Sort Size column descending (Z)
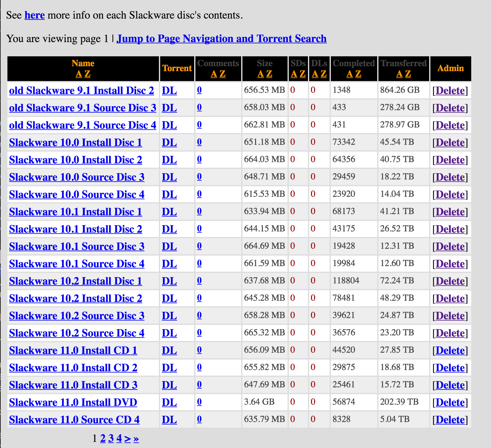491x448 pixels. 269,74
